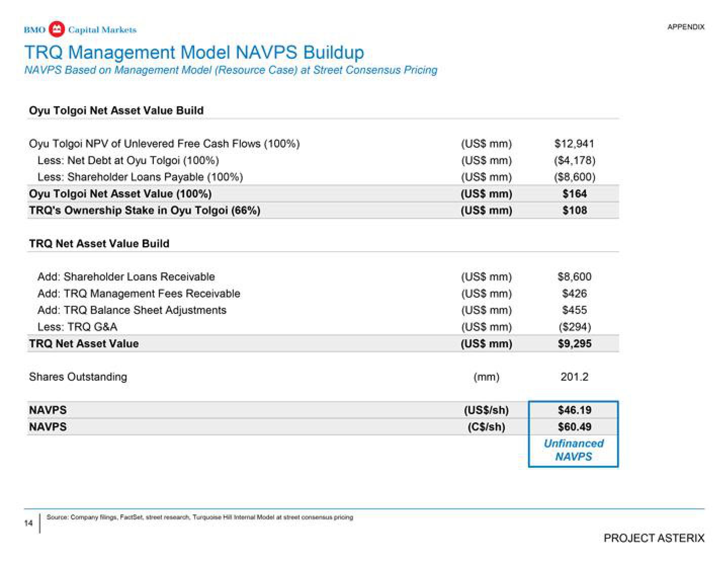Screen dimensions: 728x563
Task: Click the 'TRQ Net Asset Value Build' heading
Action: [99, 244]
